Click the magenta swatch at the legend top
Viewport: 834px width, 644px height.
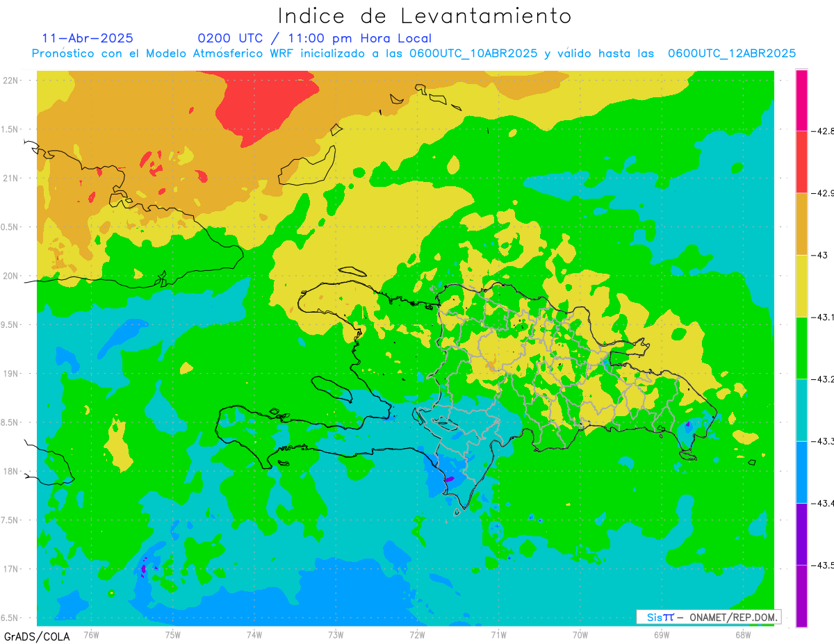click(801, 100)
